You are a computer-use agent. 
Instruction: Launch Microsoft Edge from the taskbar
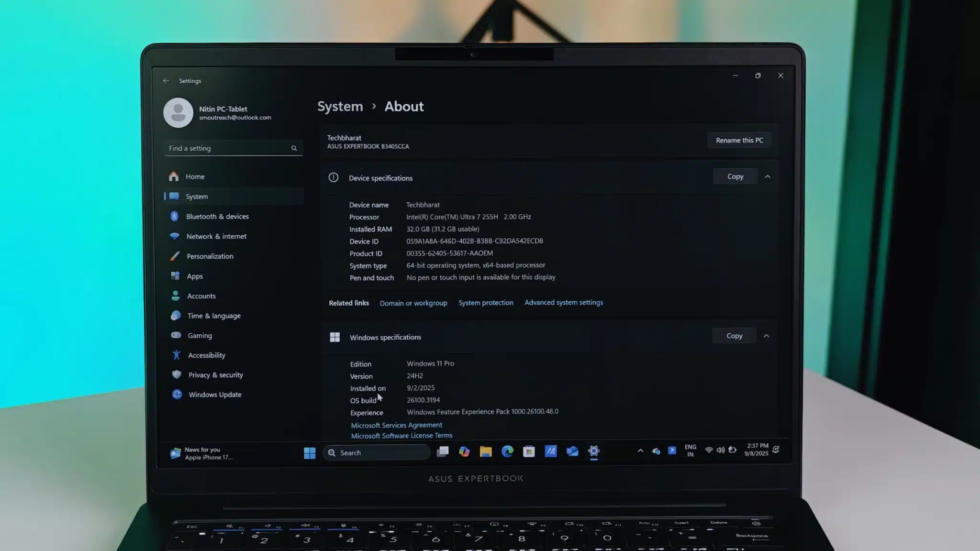click(x=507, y=452)
